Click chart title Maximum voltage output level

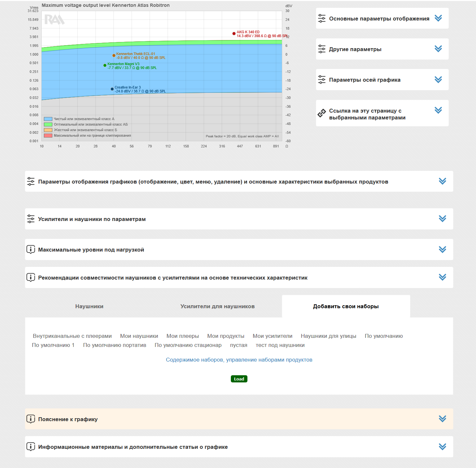point(106,5)
